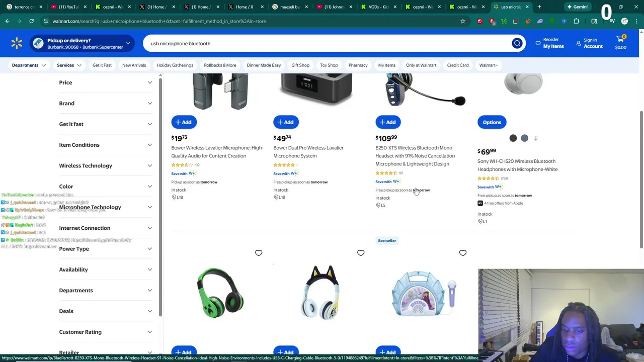The image size is (644, 362).
Task: Click the search text field
Action: pos(327,43)
